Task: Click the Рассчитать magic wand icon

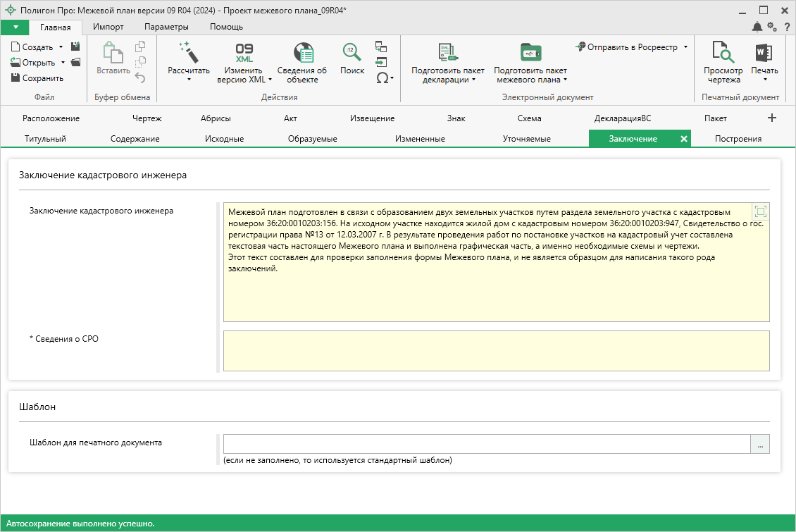Action: click(188, 52)
